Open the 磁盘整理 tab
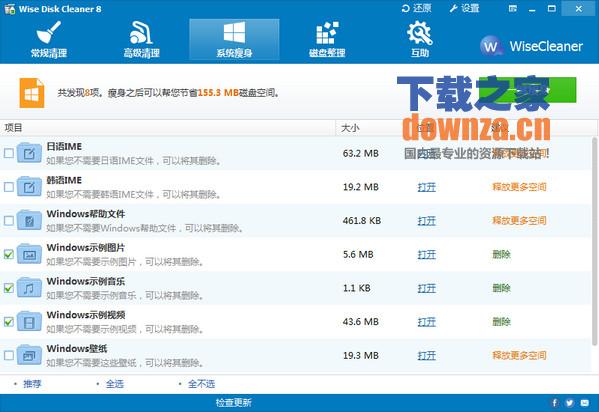Viewport: 599px width, 412px height. pos(327,40)
